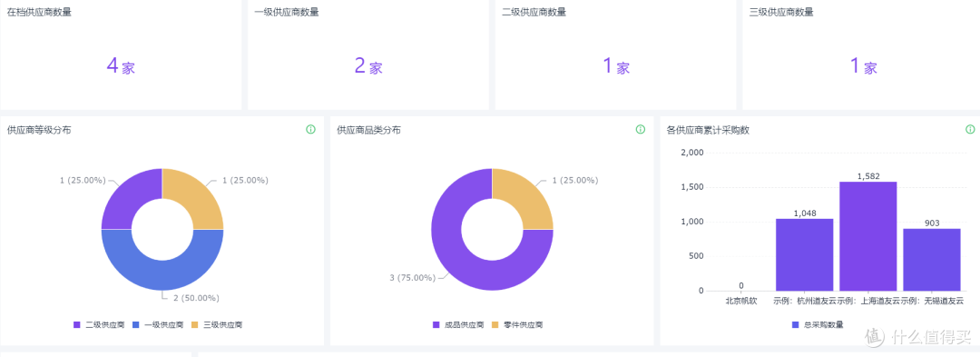This screenshot has width=980, height=357.
Task: Click info icon on 供应商品类分布 card
Action: 641,129
